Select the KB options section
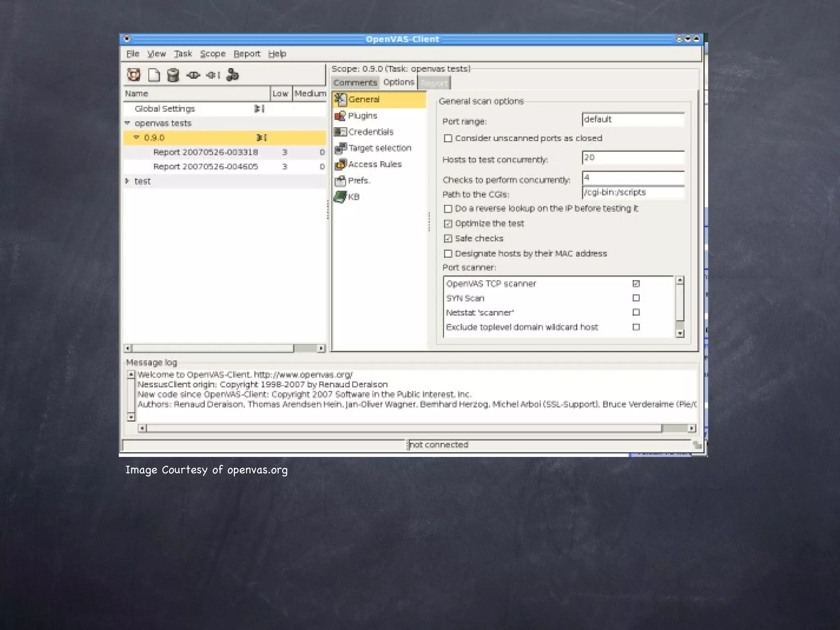 (353, 197)
